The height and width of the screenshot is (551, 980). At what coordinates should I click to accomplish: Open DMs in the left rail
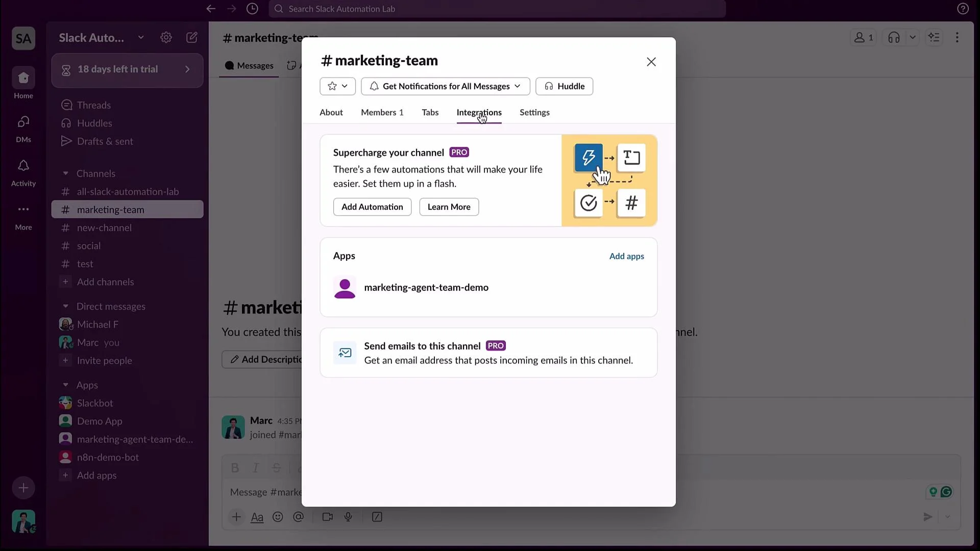(x=23, y=128)
